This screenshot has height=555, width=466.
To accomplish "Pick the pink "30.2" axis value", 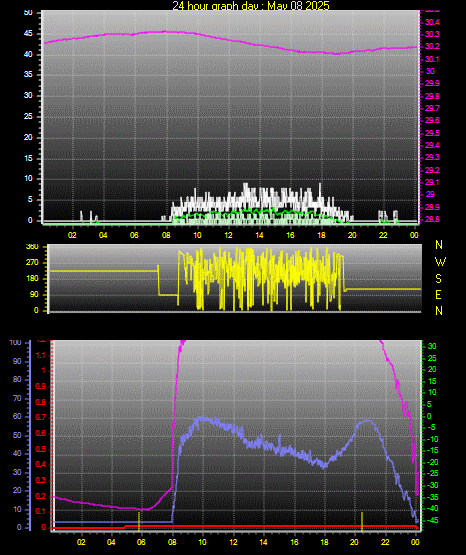I will pyautogui.click(x=432, y=46).
